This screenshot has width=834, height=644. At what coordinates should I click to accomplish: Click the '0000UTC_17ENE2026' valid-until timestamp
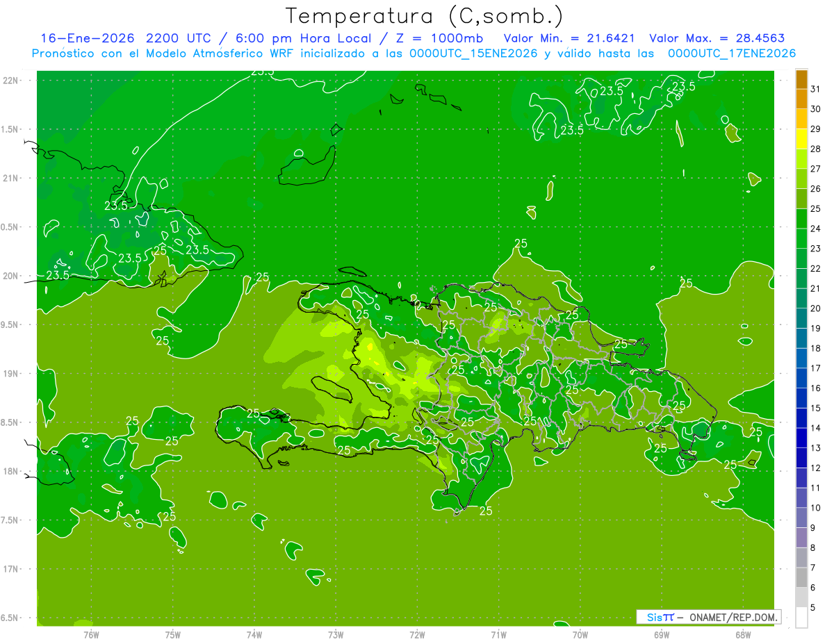tap(732, 53)
